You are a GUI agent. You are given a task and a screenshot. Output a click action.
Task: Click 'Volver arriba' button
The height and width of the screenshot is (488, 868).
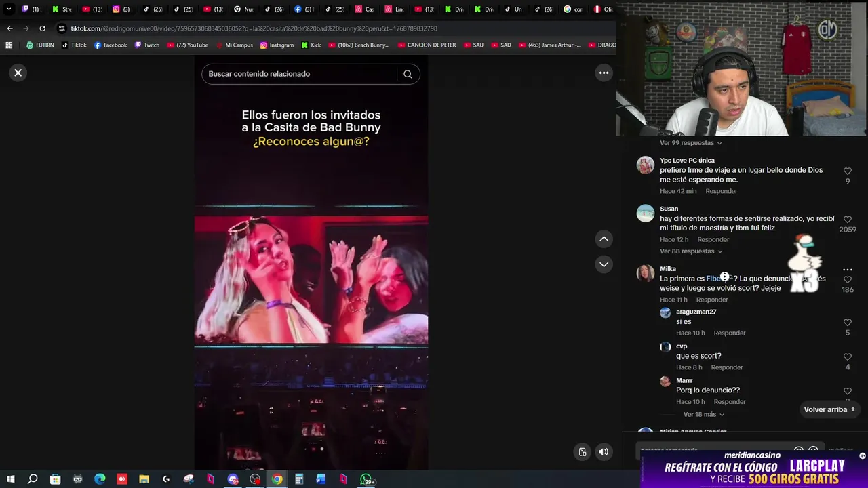(x=829, y=409)
